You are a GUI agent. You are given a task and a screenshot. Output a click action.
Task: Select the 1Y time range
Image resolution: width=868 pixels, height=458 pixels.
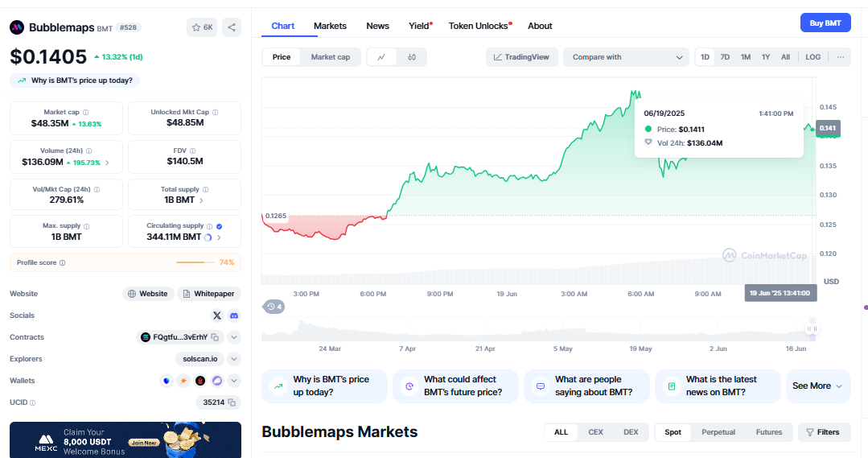tap(766, 57)
